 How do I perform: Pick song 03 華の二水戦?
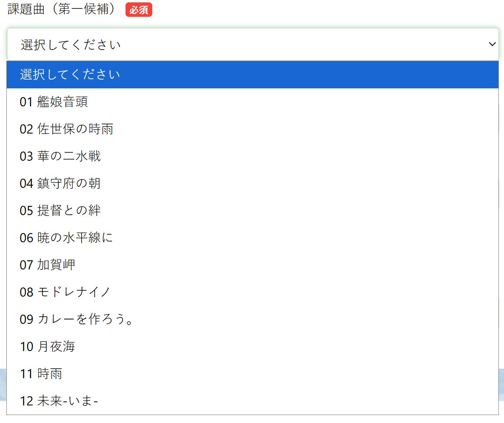click(x=60, y=156)
